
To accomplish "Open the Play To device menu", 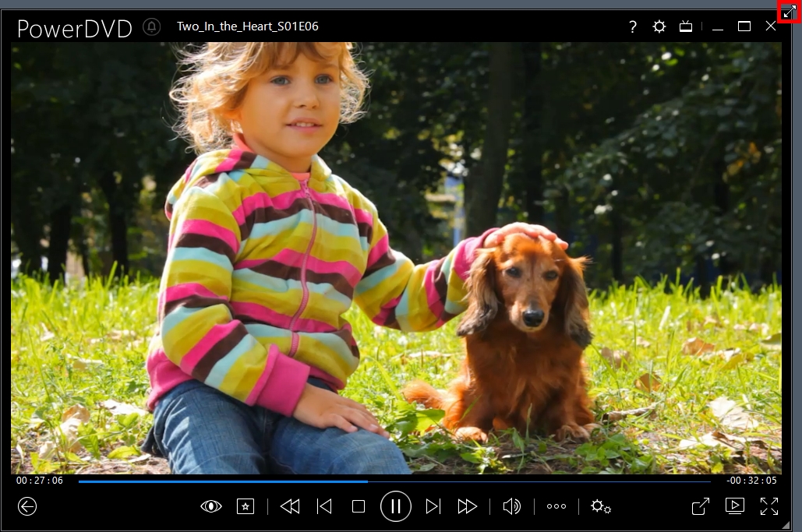I will 734,506.
